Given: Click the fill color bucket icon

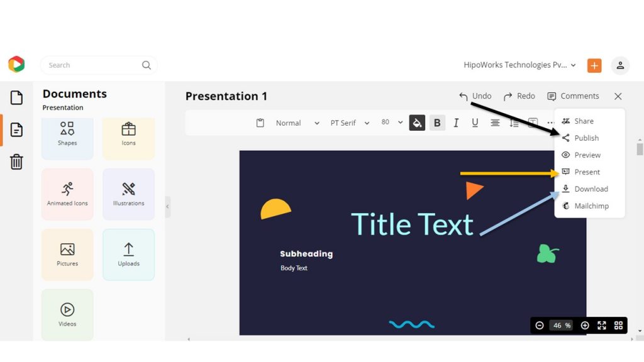Looking at the screenshot, I should 417,123.
